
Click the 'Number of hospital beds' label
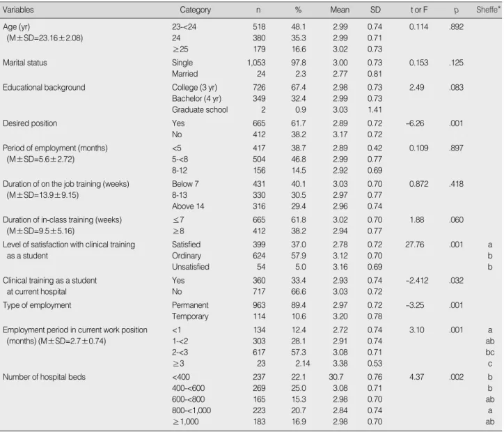[44, 377]
